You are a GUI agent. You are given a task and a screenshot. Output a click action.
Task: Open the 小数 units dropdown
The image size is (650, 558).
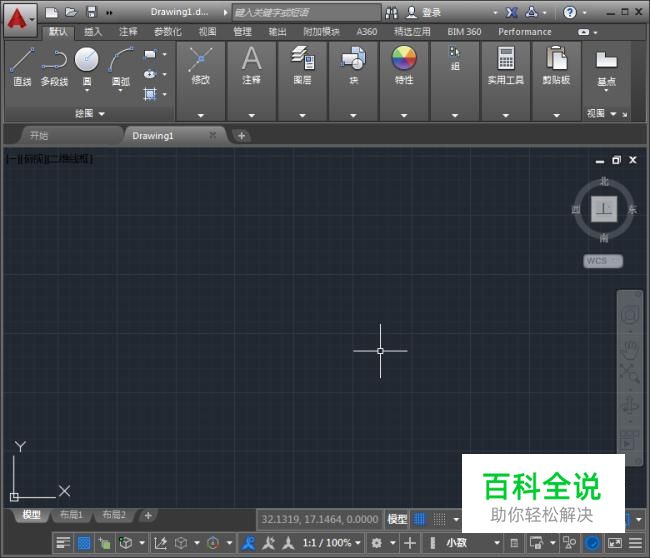pos(471,543)
